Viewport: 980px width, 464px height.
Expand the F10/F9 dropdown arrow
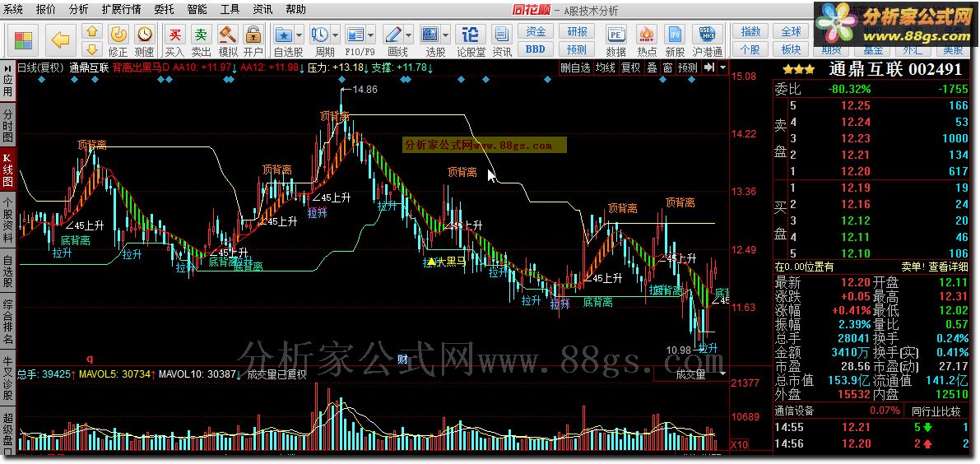point(370,35)
